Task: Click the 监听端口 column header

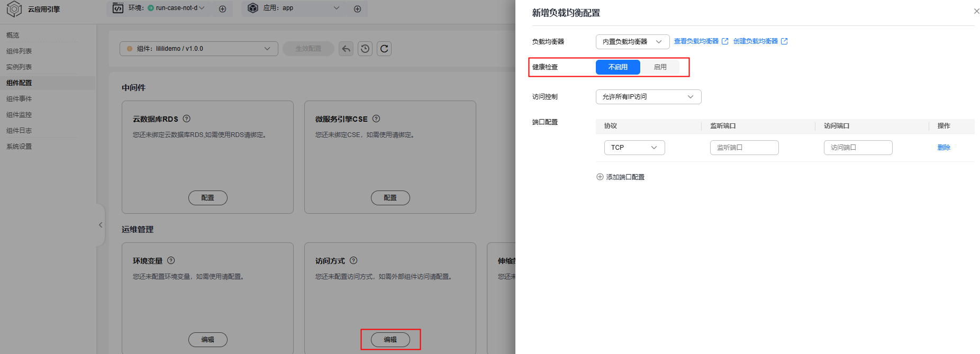Action: click(x=723, y=126)
